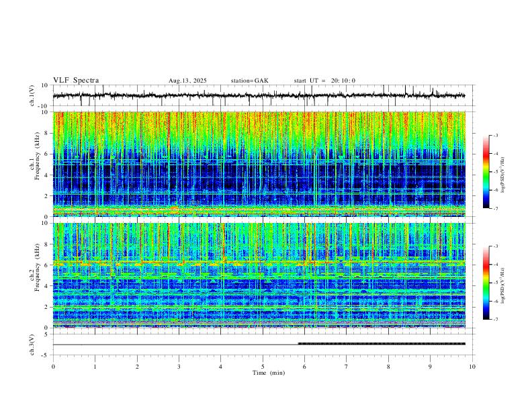Click time axis tick label "1"
532x411 pixels.
95,367
